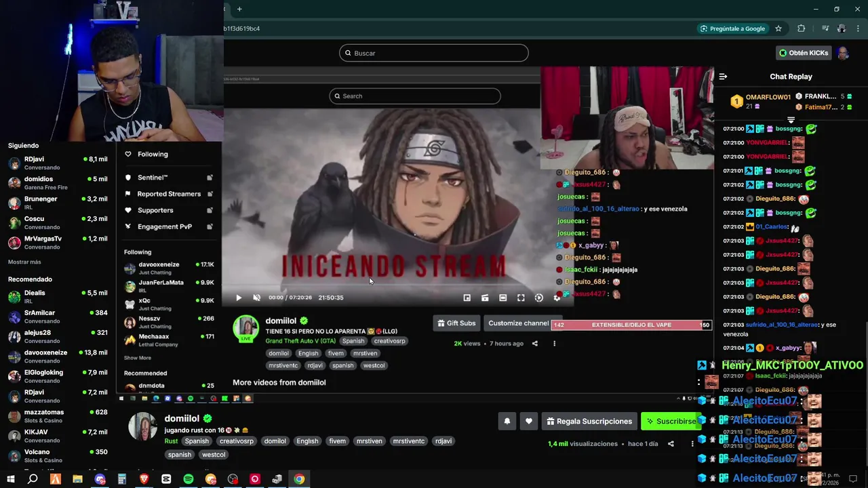Open the Supporters menu item

click(x=169, y=210)
